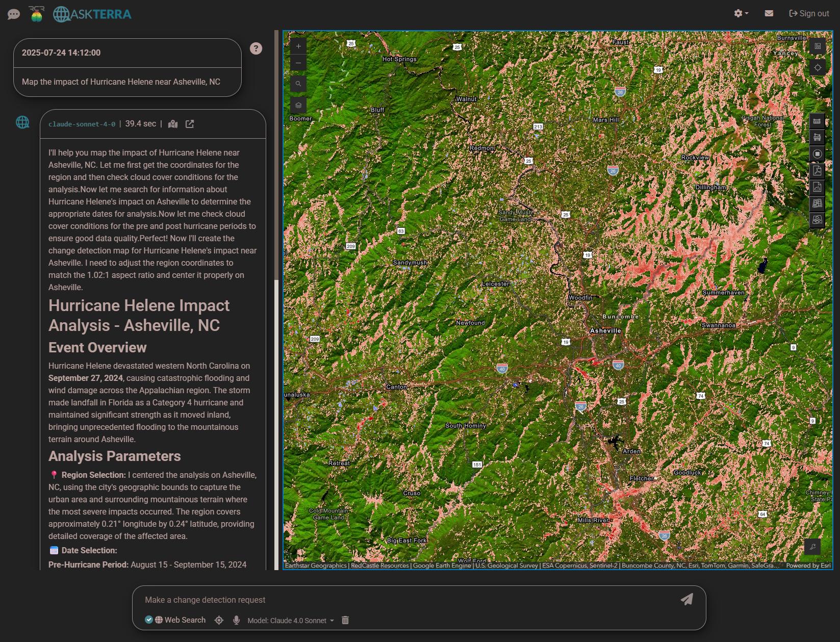Open the messages envelope icon
The image size is (840, 642).
click(x=768, y=13)
